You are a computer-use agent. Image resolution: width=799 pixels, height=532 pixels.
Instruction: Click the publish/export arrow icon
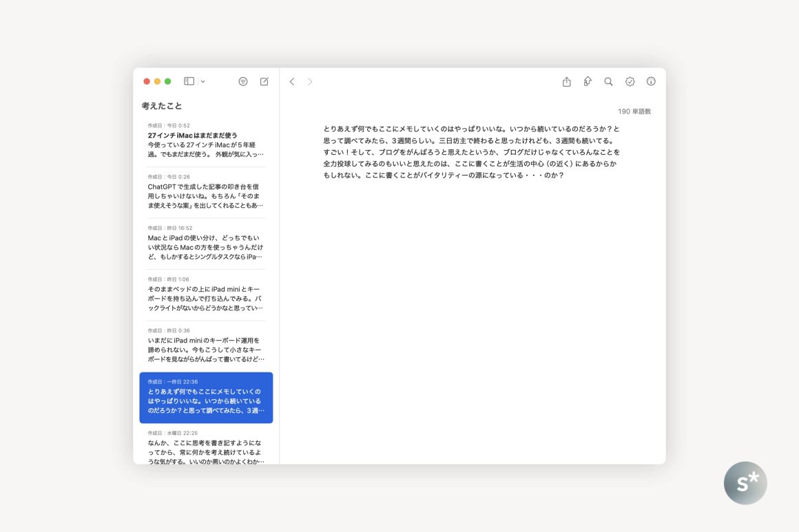click(x=588, y=81)
